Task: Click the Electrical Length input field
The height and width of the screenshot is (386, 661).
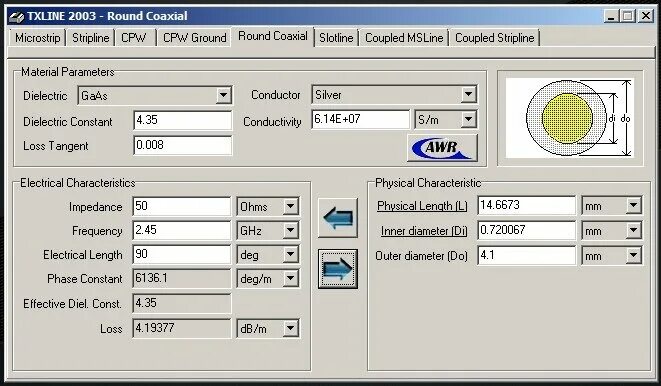Action: tap(182, 254)
